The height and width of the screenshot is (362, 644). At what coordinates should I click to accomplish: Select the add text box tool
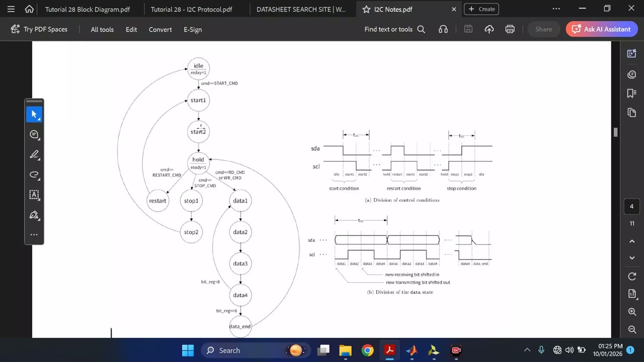pos(34,195)
